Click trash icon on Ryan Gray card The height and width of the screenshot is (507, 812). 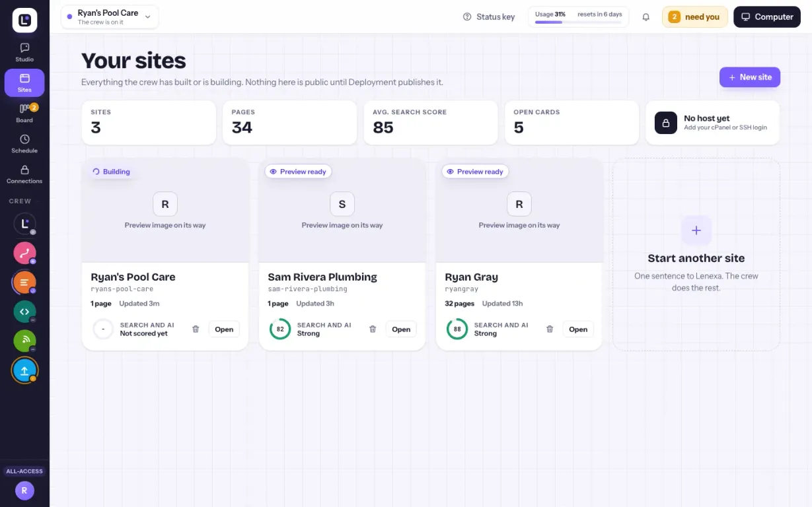pos(550,329)
